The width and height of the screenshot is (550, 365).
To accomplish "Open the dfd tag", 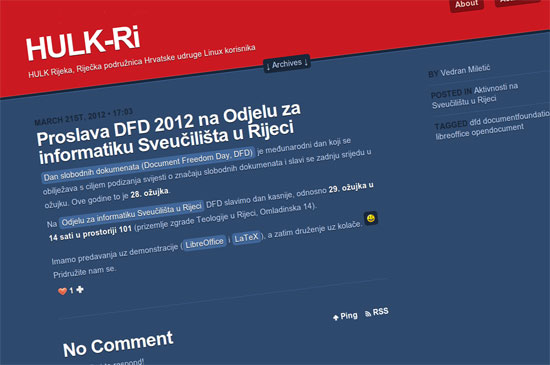I will [x=475, y=122].
